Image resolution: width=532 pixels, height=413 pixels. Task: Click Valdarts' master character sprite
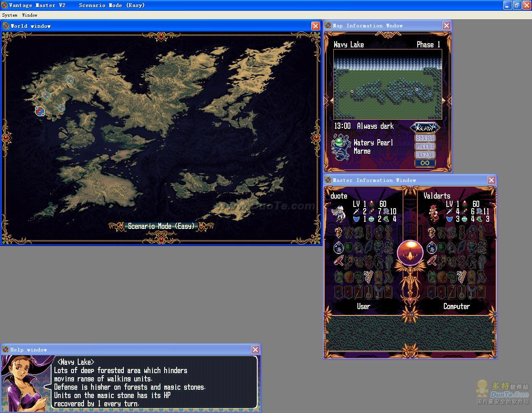pos(433,214)
